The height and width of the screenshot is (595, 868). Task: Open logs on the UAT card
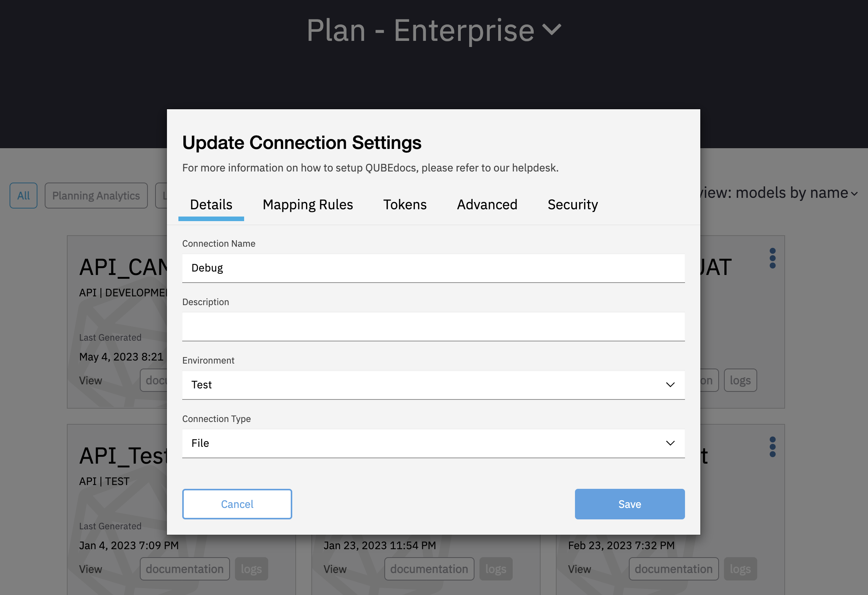(x=740, y=380)
